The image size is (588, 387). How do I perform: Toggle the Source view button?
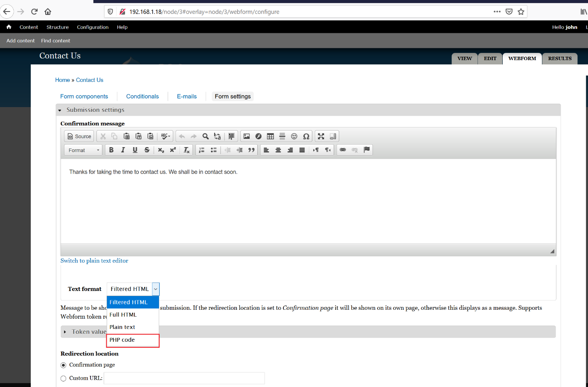(x=79, y=137)
